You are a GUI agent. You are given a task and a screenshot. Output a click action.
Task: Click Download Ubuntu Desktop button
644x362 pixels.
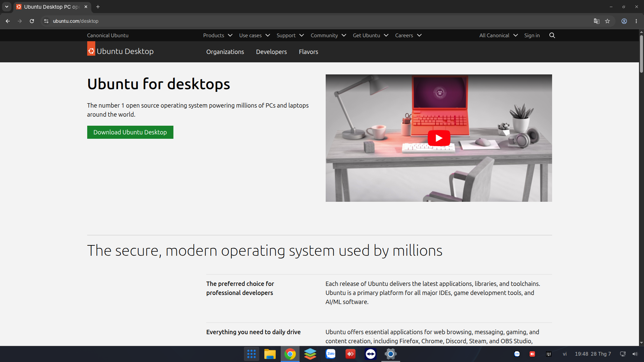130,132
